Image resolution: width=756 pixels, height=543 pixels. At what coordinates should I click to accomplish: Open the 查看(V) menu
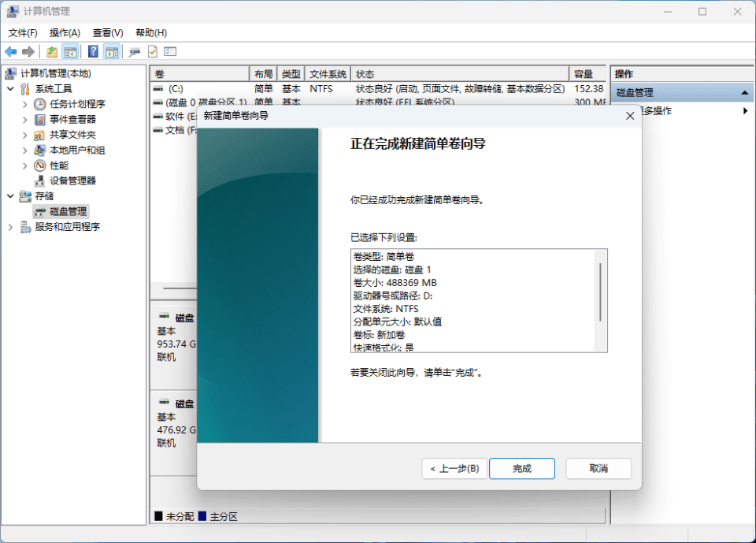pos(108,33)
